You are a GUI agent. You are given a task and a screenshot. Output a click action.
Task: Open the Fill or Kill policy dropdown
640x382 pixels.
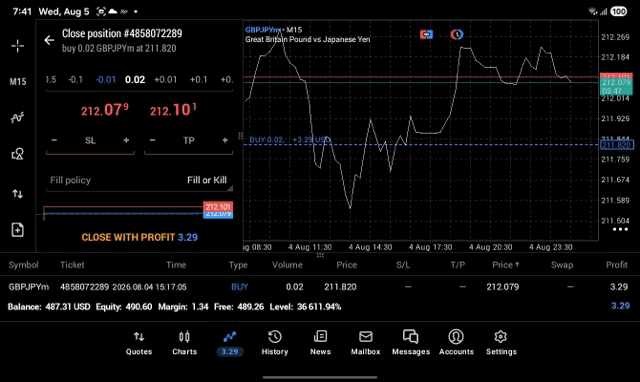[139, 180]
